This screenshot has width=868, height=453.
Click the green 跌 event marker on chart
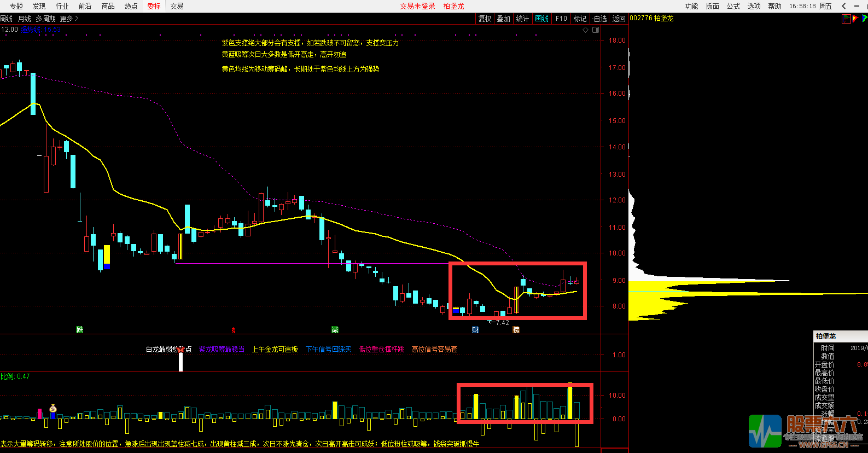pyautogui.click(x=80, y=329)
